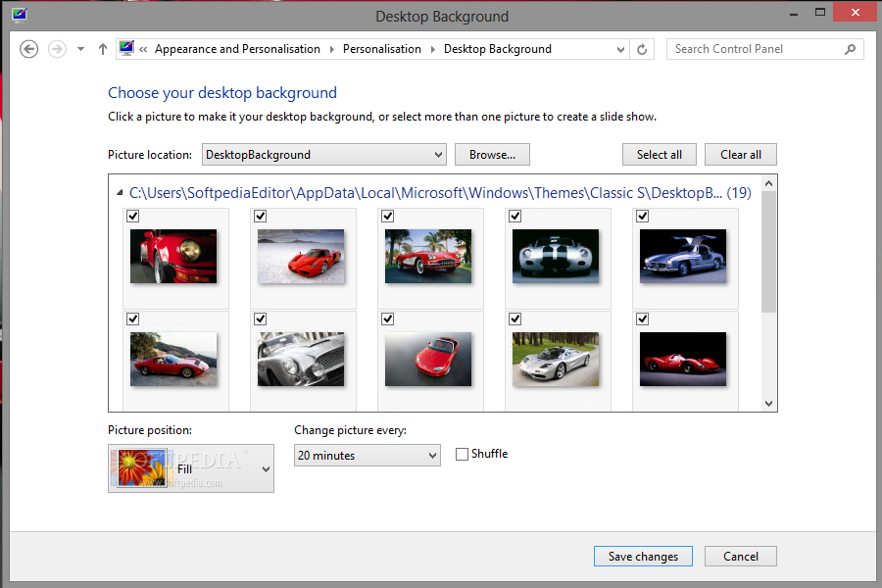Uncheck the red Ferrari Enzo picture
The height and width of the screenshot is (588, 882).
click(x=260, y=216)
